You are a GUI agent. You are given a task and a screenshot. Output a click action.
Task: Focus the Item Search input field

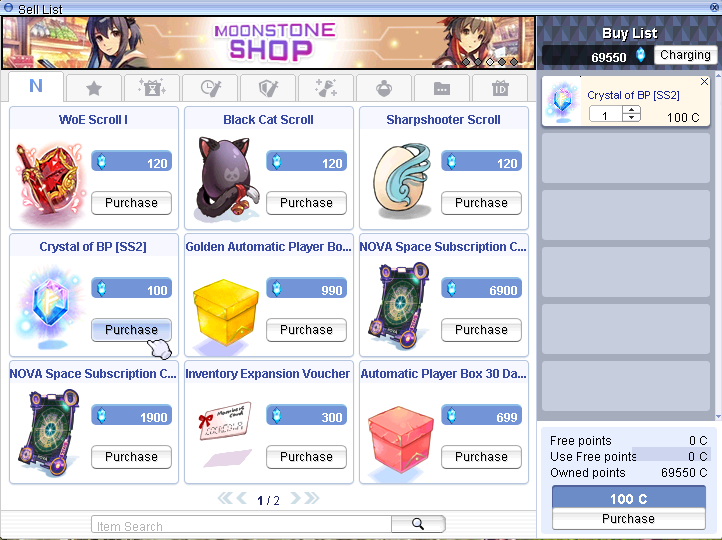(x=241, y=524)
